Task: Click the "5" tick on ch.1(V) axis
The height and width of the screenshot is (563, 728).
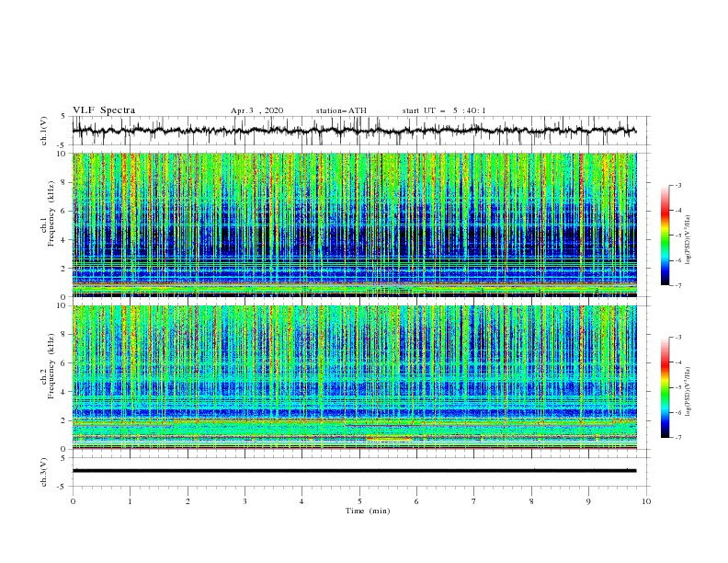Action: [x=63, y=117]
